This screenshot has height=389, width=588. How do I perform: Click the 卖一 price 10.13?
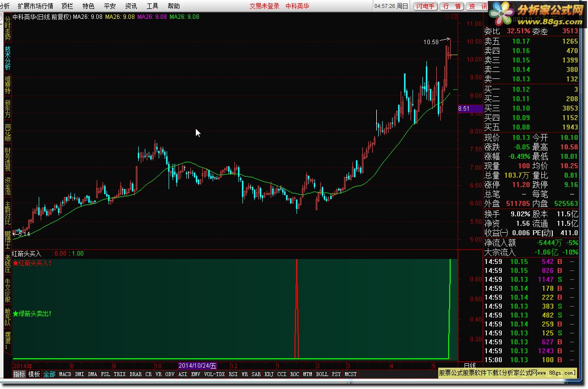(521, 79)
